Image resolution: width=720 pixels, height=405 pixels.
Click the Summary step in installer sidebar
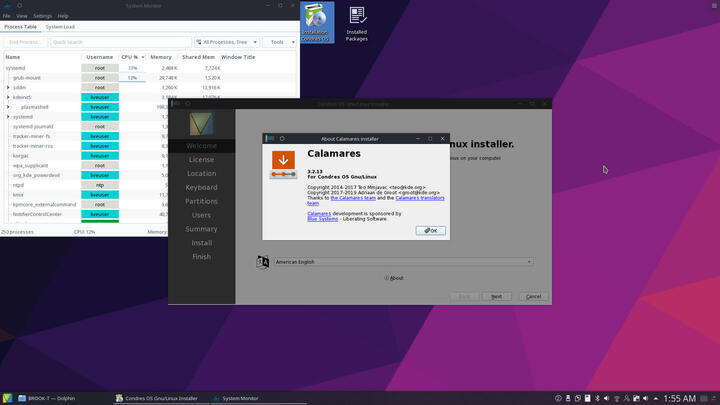(x=201, y=229)
